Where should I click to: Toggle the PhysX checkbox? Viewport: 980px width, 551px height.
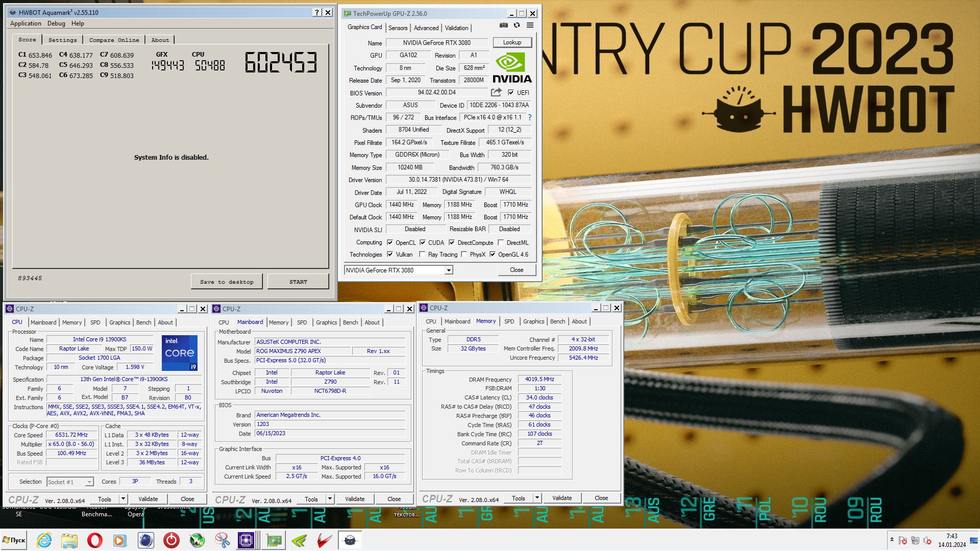click(464, 254)
